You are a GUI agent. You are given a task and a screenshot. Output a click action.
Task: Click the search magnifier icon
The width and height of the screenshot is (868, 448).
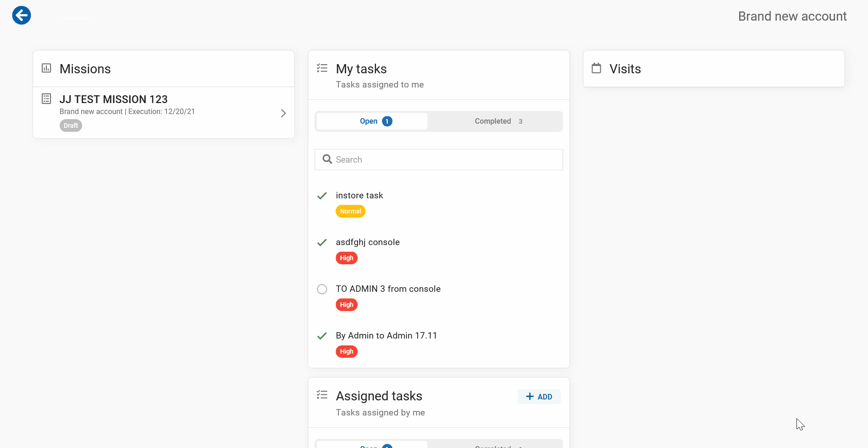pyautogui.click(x=327, y=159)
